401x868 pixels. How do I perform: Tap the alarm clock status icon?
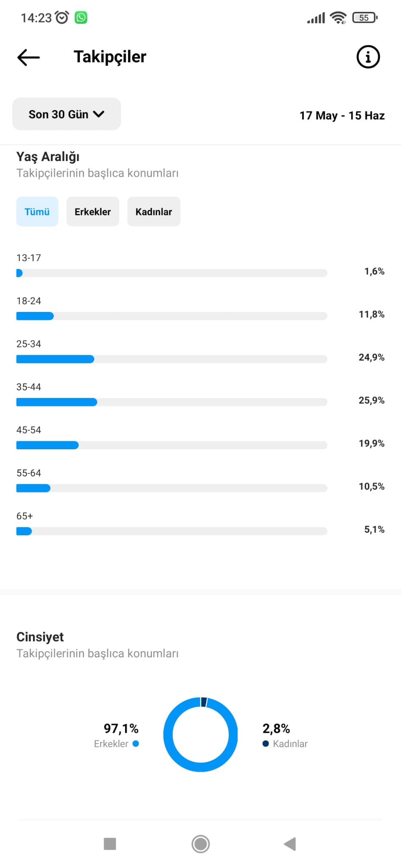[62, 17]
